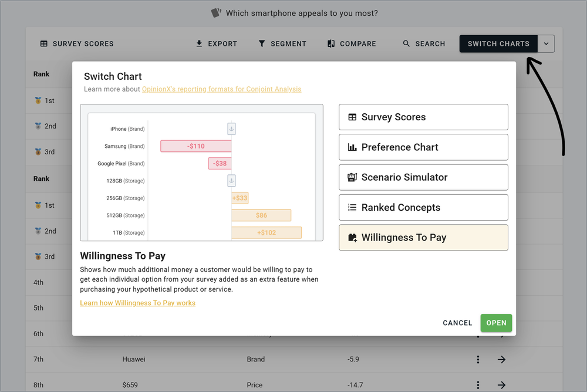The image size is (587, 392).
Task: Open OpinionX's reporting formats link
Action: coord(222,89)
